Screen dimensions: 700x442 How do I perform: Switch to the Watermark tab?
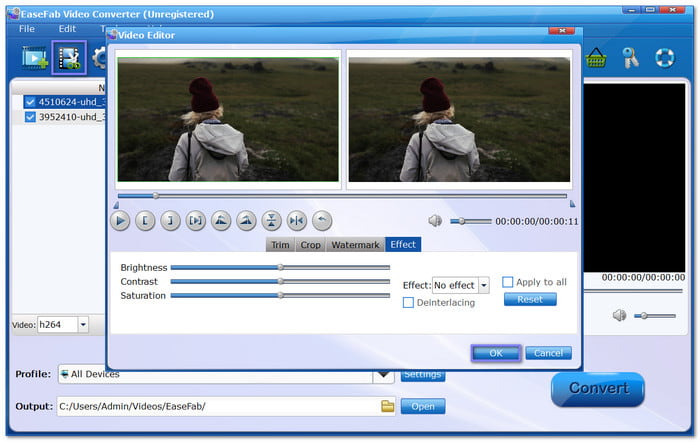355,245
